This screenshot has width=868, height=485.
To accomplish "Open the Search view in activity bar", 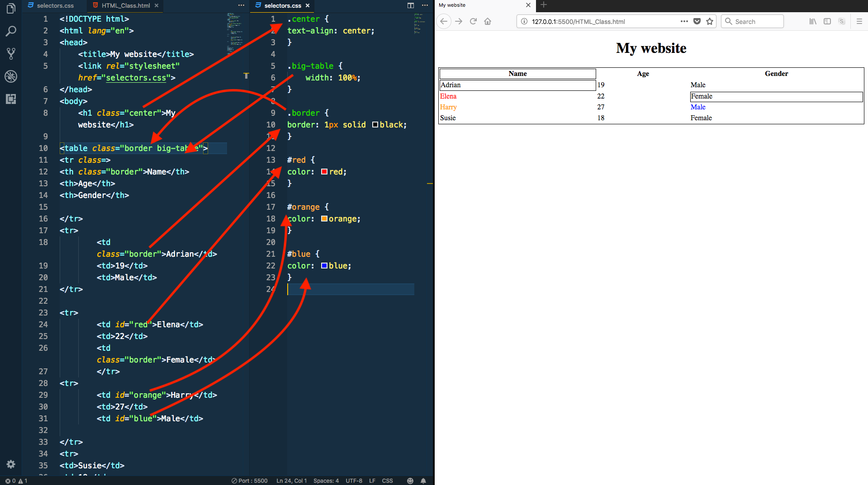I will (x=11, y=31).
